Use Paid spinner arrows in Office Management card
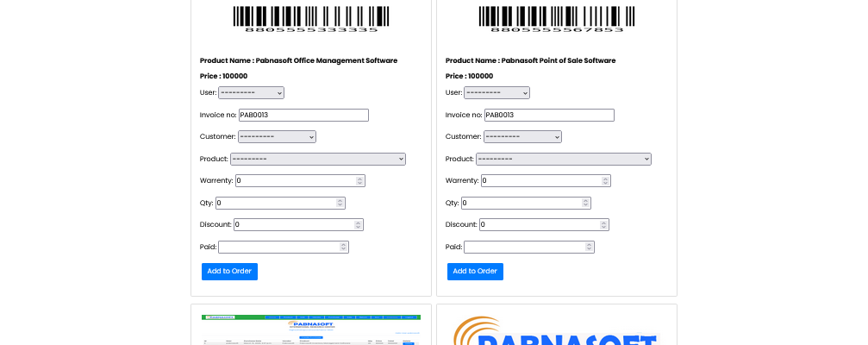Viewport: 868px width, 345px height. coord(343,247)
